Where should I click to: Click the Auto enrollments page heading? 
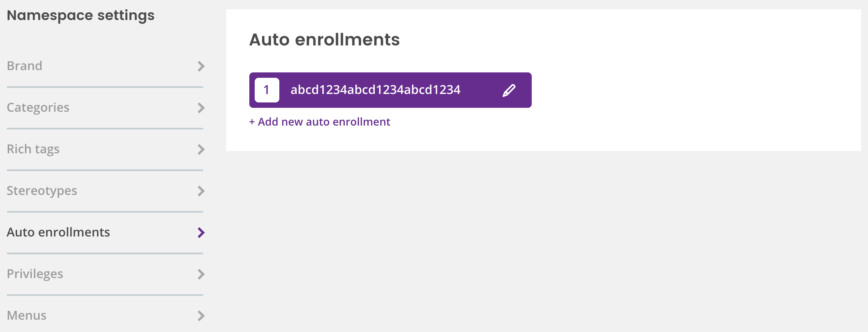(x=324, y=40)
